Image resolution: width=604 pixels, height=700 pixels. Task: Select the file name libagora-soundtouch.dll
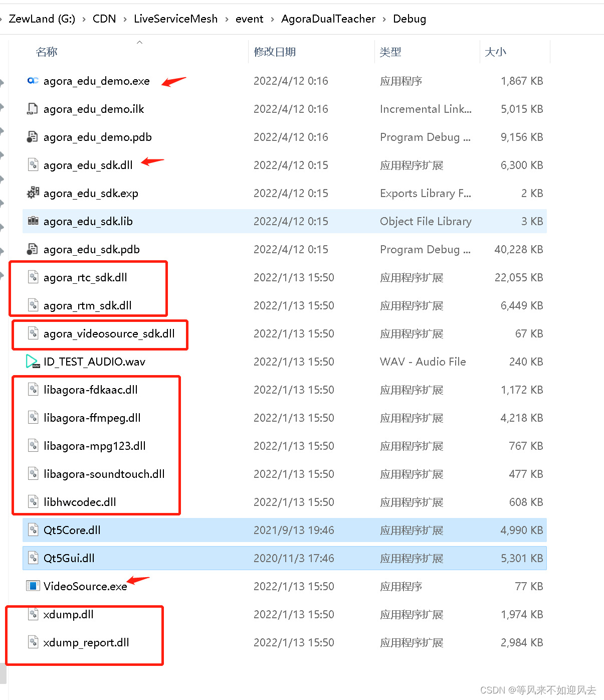104,474
